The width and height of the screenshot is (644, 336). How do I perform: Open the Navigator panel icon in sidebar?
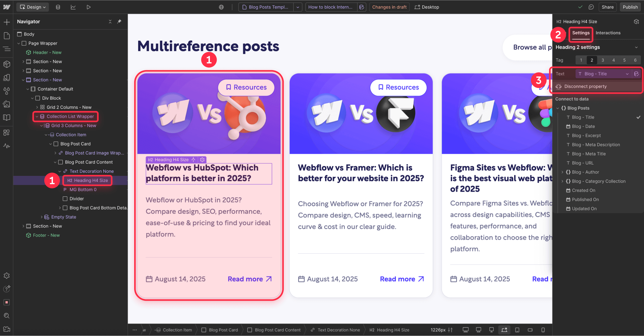click(x=7, y=49)
